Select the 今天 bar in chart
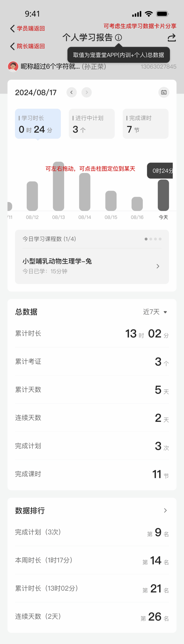 pyautogui.click(x=163, y=195)
